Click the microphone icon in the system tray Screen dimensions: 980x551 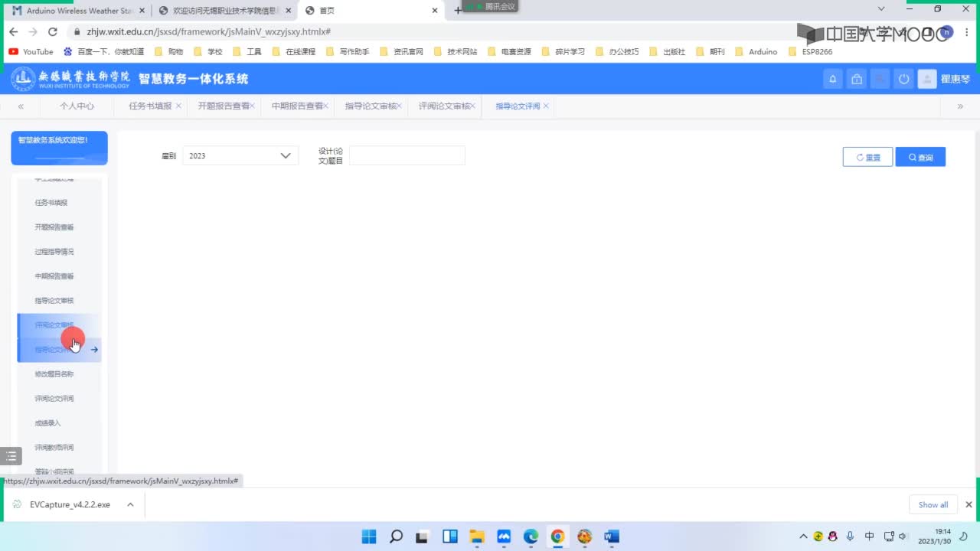point(850,536)
